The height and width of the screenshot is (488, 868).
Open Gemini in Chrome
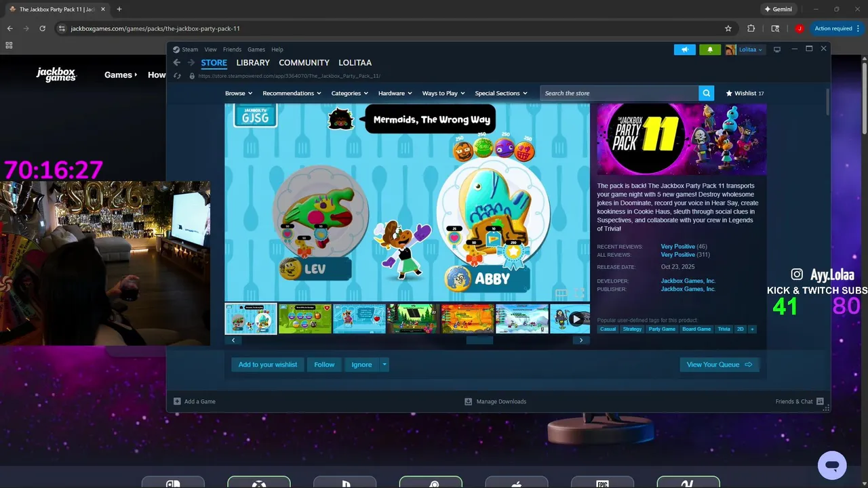(778, 9)
